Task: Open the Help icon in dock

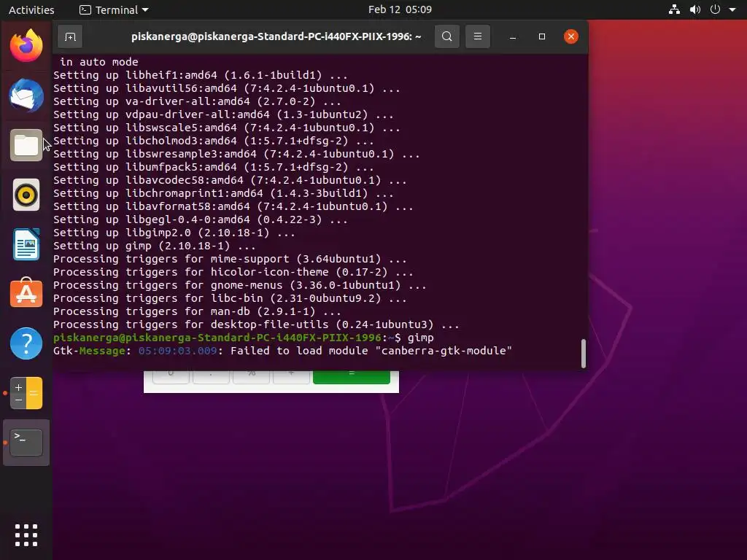Action: pos(26,343)
